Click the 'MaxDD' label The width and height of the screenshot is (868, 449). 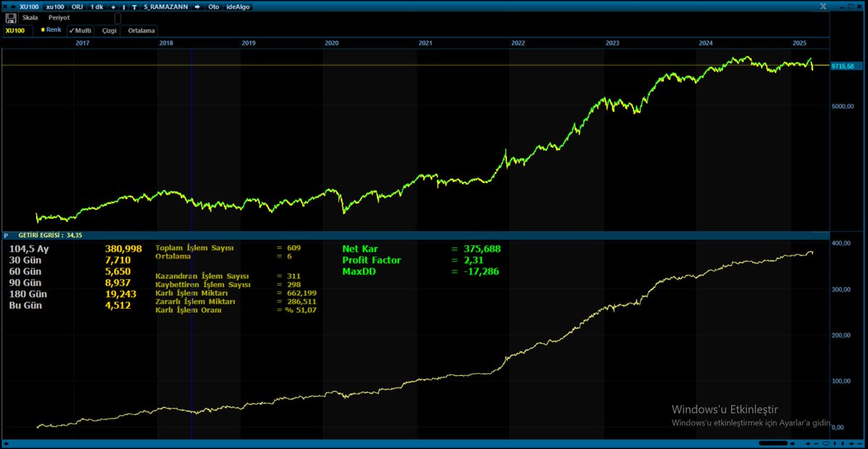tap(359, 272)
